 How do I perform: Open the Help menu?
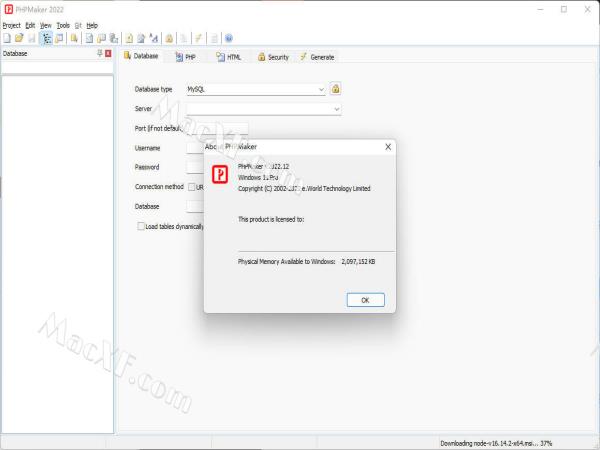pos(92,25)
